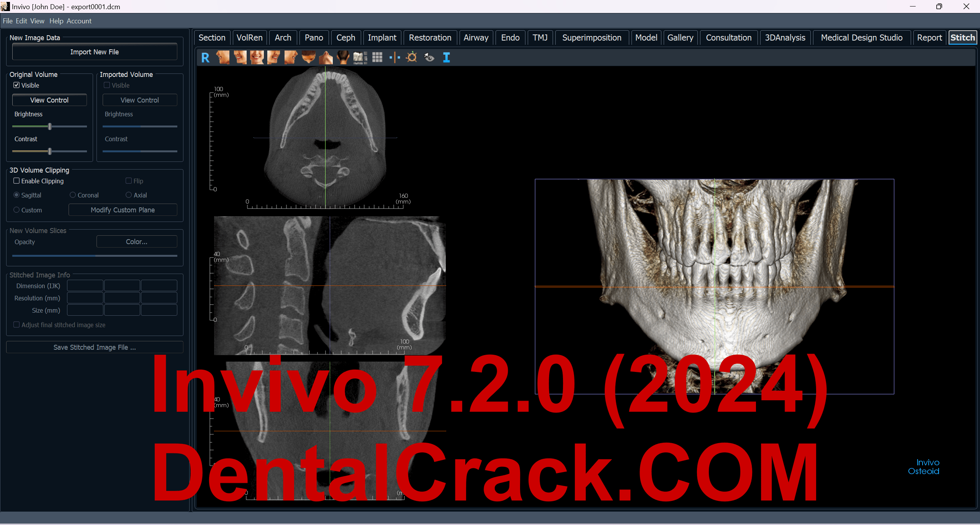Enable Clipping checkbox in 3D Volume Clipping

(x=16, y=181)
